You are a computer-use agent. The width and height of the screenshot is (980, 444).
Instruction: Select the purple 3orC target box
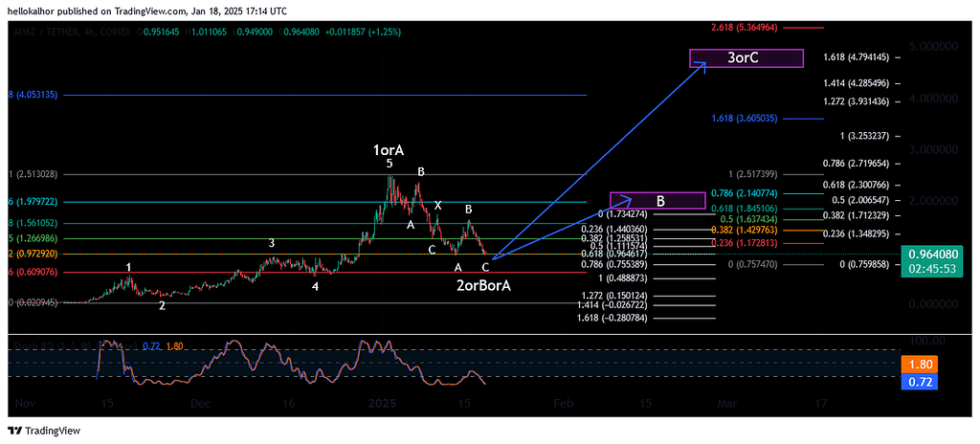click(x=745, y=58)
